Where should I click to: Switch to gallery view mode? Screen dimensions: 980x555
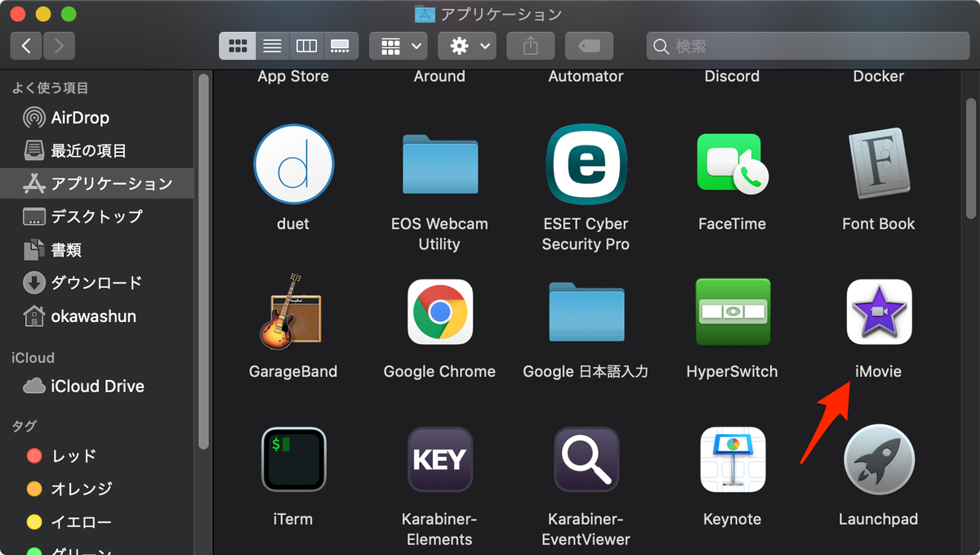341,46
